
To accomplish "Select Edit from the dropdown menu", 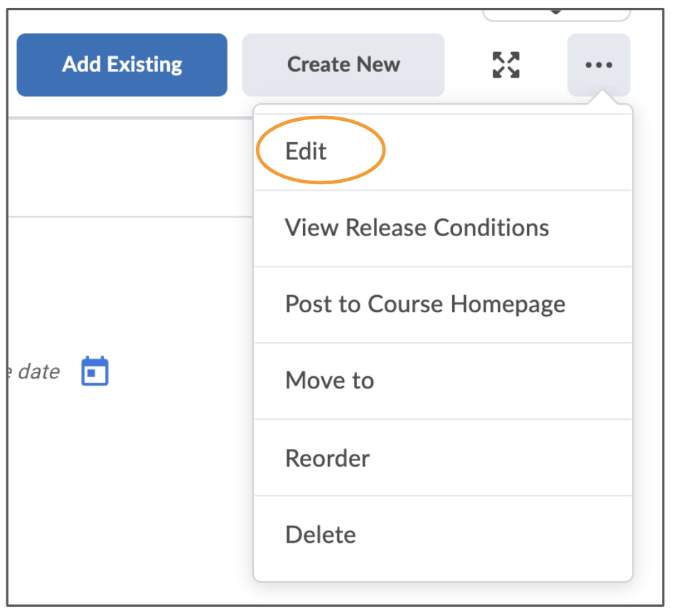I will pos(306,152).
